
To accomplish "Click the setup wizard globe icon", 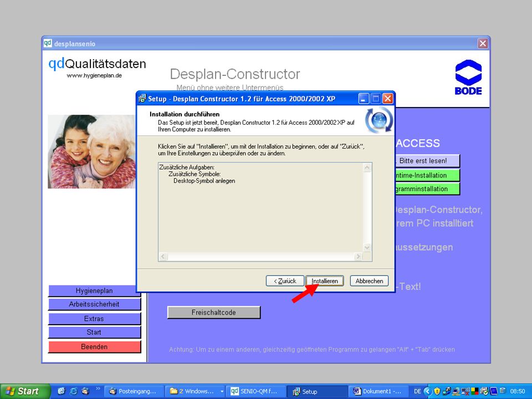I will (x=379, y=120).
